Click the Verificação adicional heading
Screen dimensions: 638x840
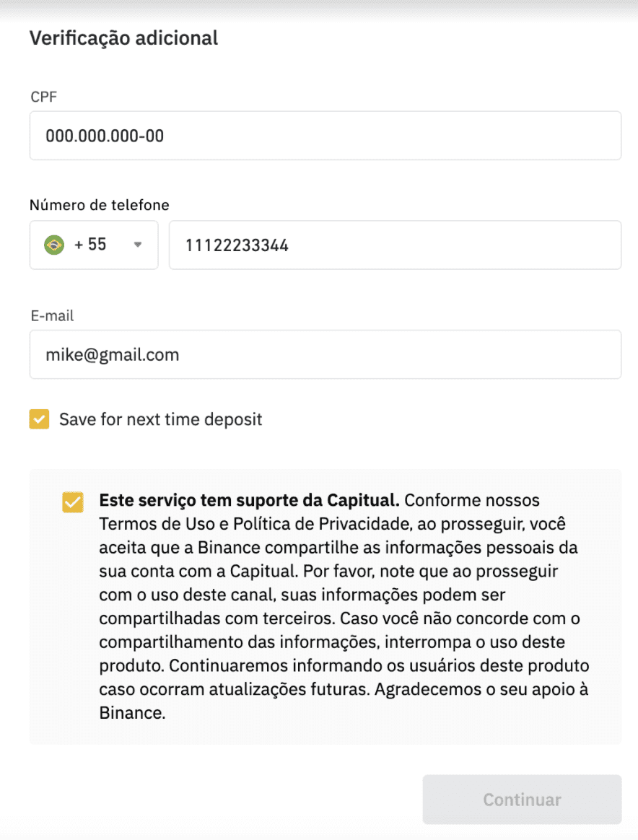click(123, 38)
